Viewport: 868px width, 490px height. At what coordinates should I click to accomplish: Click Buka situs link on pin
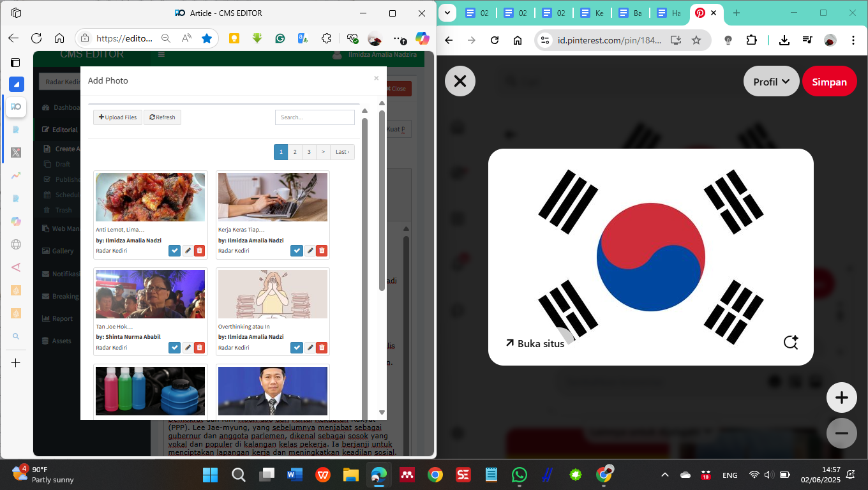pos(535,343)
